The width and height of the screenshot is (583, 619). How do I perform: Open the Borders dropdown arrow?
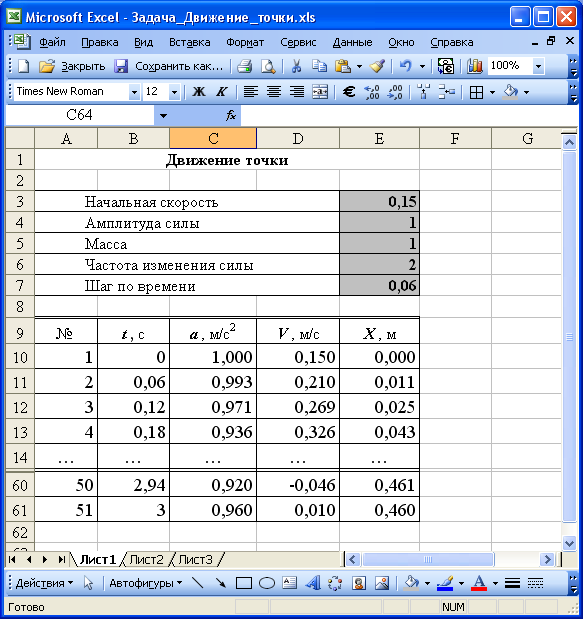tap(492, 92)
